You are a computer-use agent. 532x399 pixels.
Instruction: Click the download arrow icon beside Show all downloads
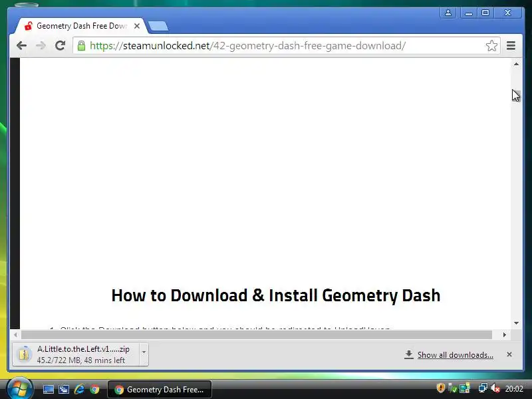[409, 354]
